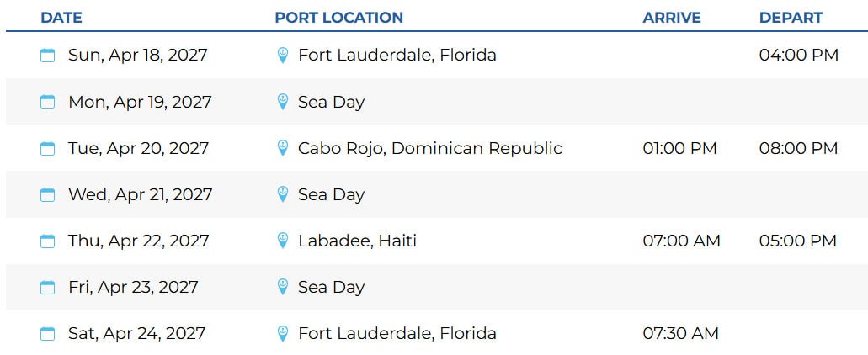Click the DATE column header
This screenshot has height=355, width=868.
click(x=61, y=18)
